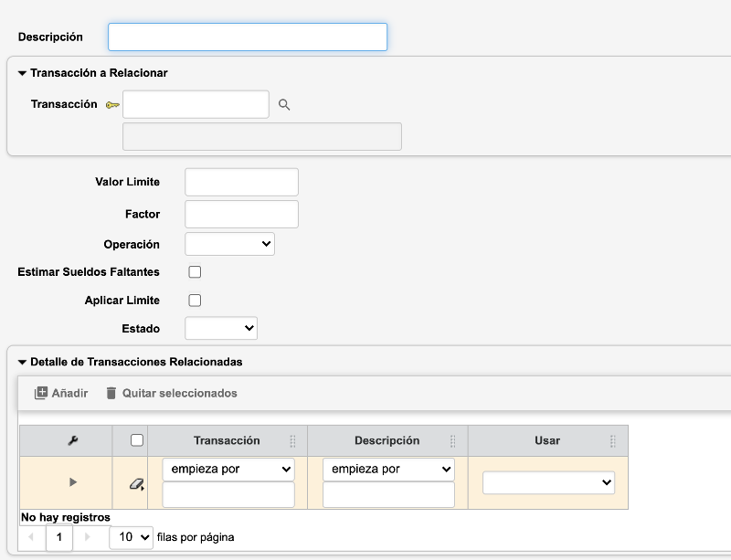Open the Usar column dropdown
Viewport: 731px width, 560px height.
click(548, 482)
